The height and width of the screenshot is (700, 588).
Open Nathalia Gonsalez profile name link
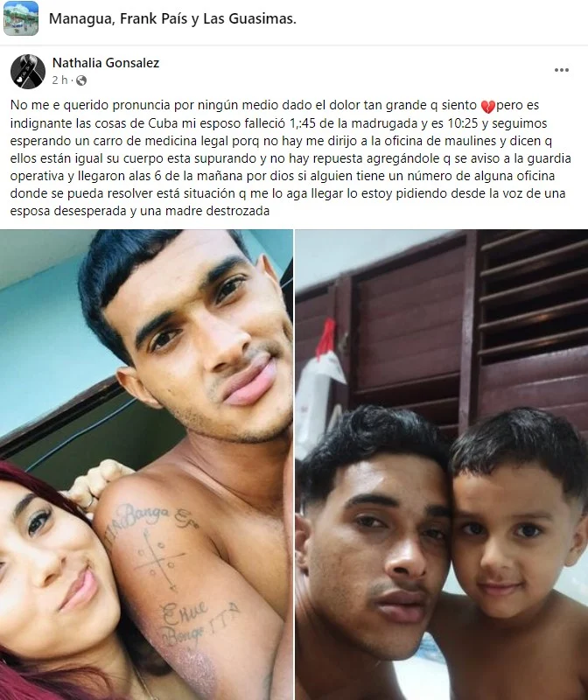[x=106, y=63]
